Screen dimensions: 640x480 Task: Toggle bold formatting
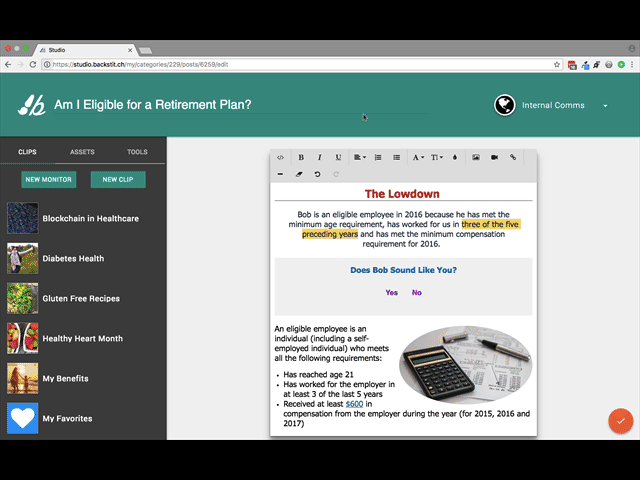pyautogui.click(x=301, y=158)
